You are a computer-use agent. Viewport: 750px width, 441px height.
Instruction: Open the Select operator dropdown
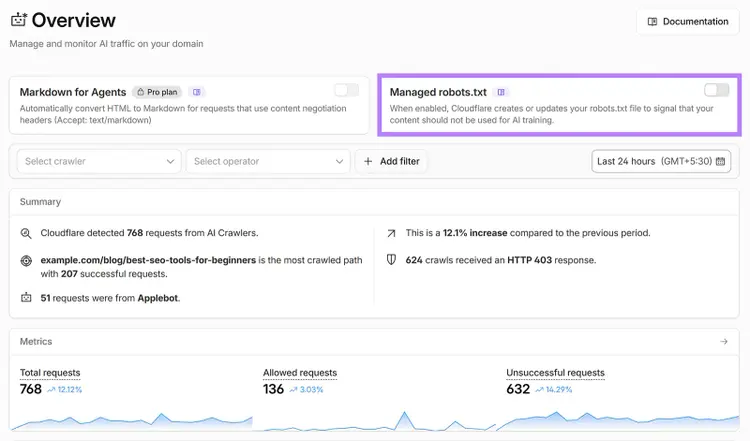tap(268, 161)
